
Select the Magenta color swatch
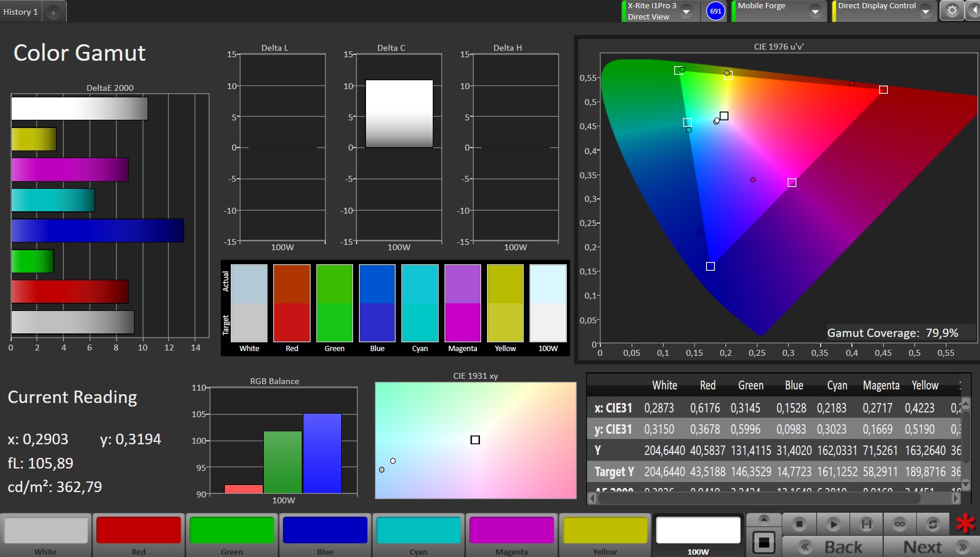[x=511, y=530]
